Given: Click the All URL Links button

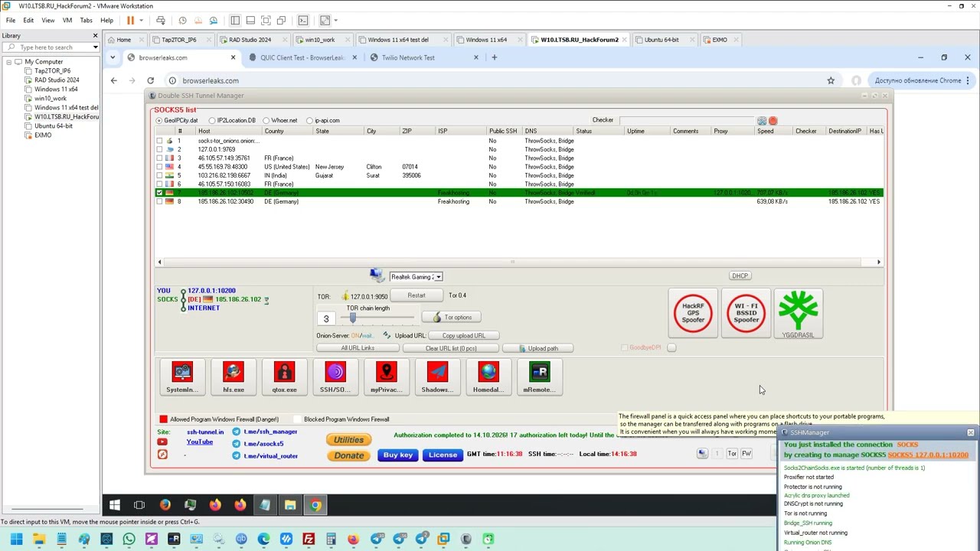Looking at the screenshot, I should (x=358, y=348).
